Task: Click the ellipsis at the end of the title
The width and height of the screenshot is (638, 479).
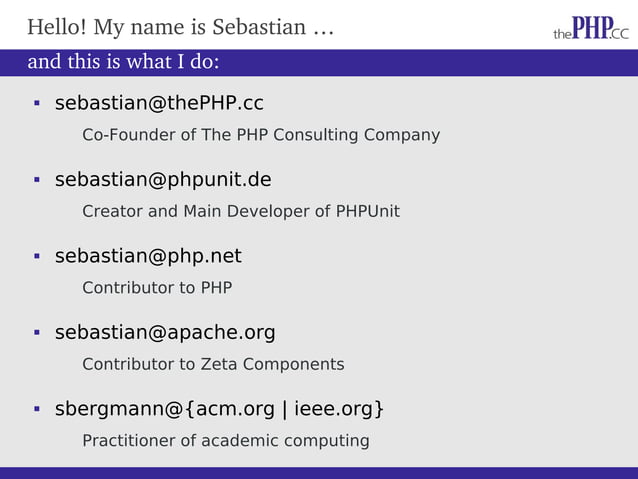Action: tap(323, 29)
